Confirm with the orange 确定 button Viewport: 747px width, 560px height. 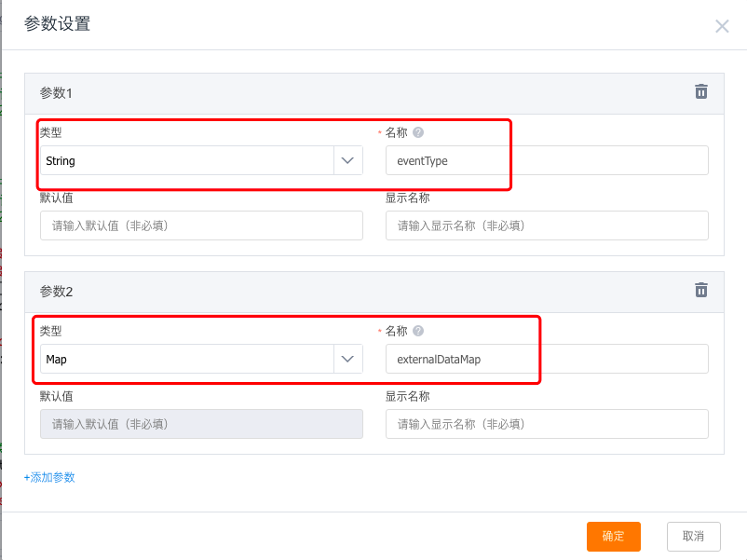(614, 536)
